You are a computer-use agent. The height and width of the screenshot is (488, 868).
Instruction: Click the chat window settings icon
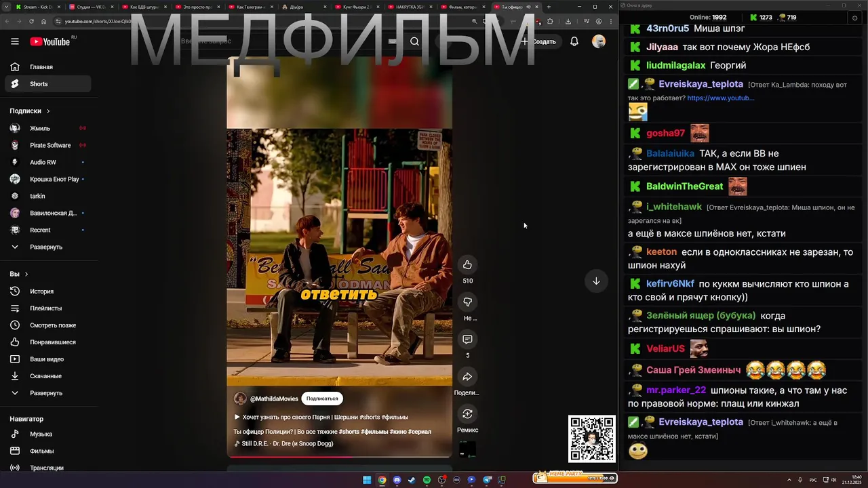tap(854, 18)
